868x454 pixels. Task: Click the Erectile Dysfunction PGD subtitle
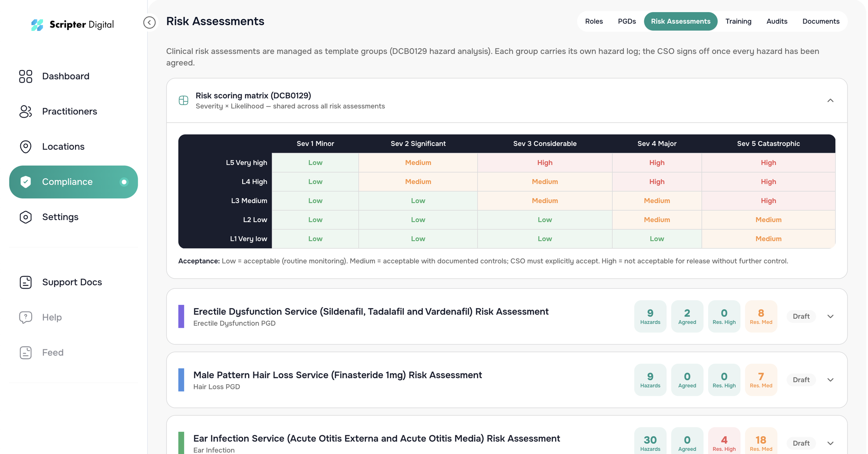click(234, 323)
